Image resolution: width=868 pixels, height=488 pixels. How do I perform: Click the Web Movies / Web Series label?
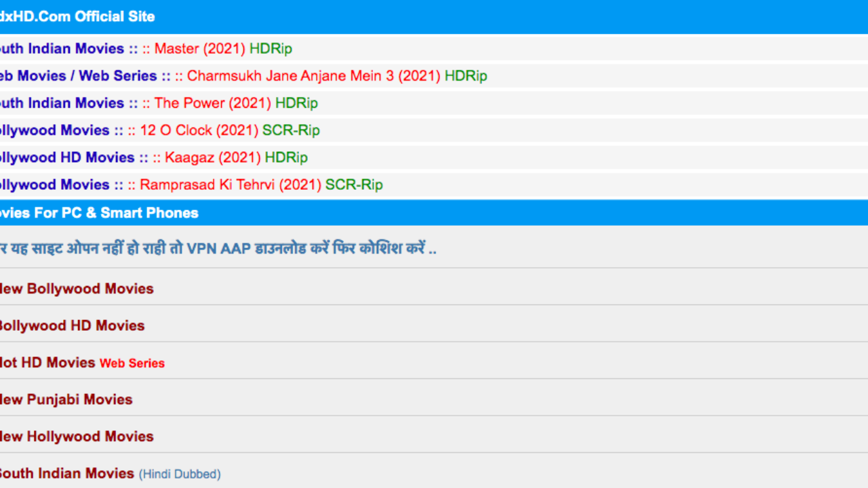79,76
